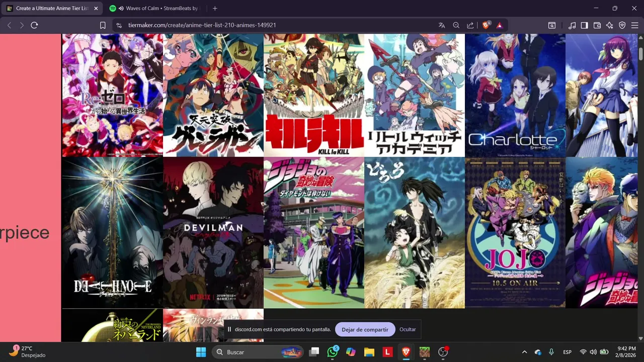The height and width of the screenshot is (362, 644).
Task: Open the weather widget showing 27°C Despejado
Action: tap(28, 351)
